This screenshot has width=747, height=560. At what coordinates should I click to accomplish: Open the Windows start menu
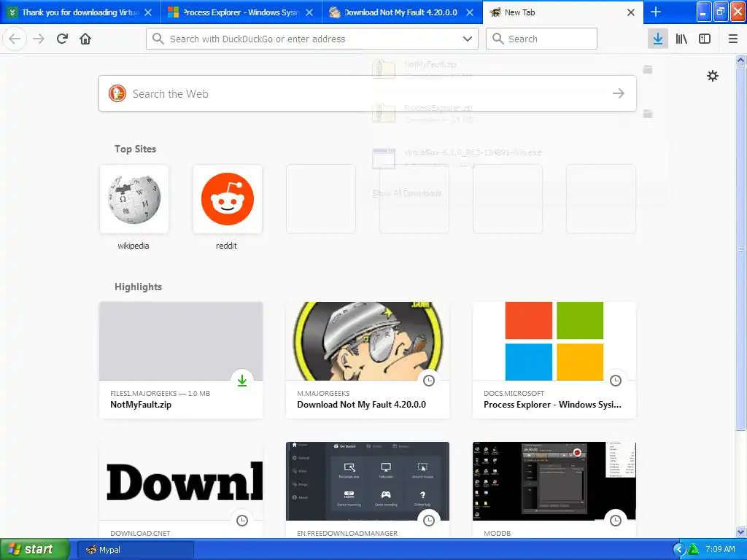(34, 550)
